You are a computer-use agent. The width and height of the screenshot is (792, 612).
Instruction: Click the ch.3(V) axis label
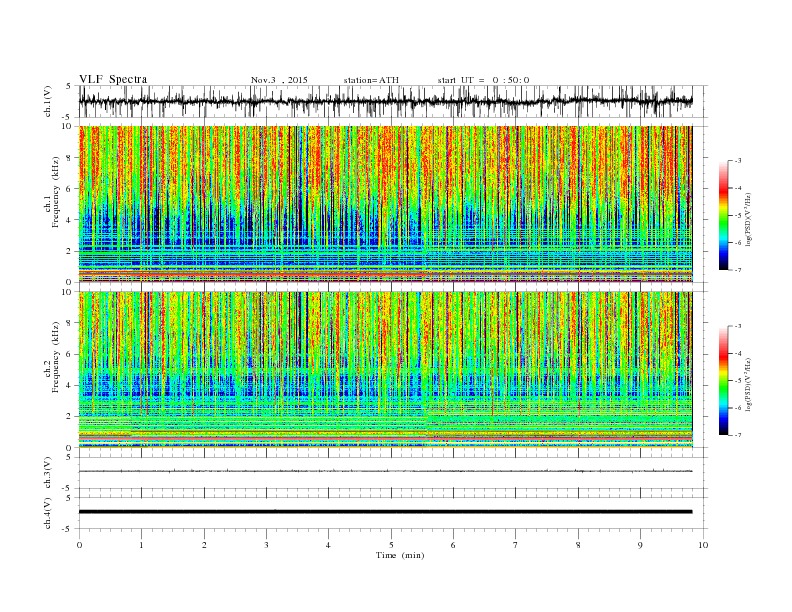pyautogui.click(x=48, y=473)
